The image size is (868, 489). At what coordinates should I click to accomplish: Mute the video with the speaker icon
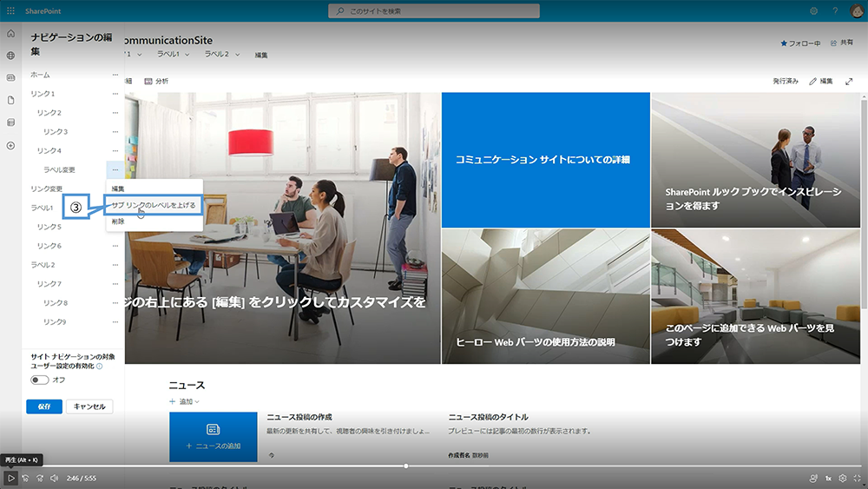coord(54,478)
